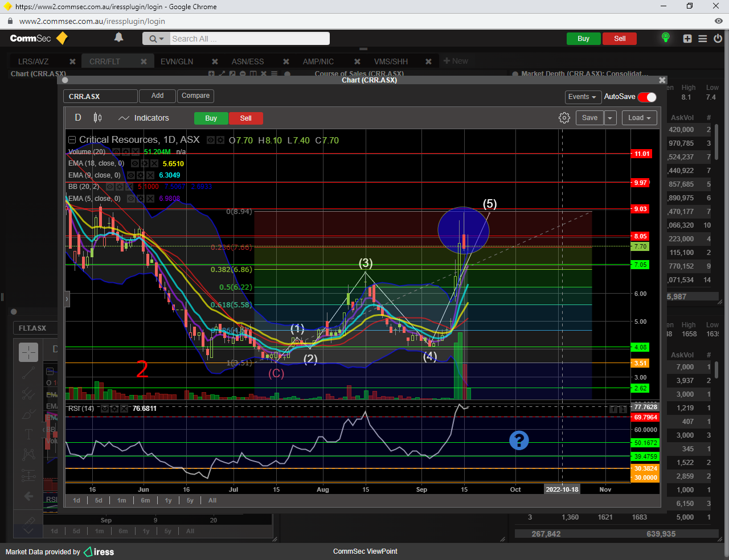Image resolution: width=729 pixels, height=560 pixels.
Task: Switch to the EVN/GLN tab
Action: point(177,61)
